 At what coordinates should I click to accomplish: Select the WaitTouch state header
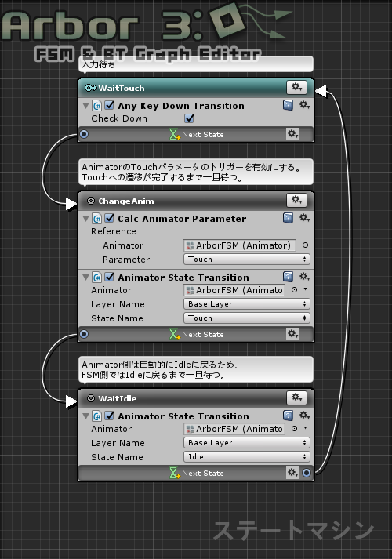(x=196, y=88)
